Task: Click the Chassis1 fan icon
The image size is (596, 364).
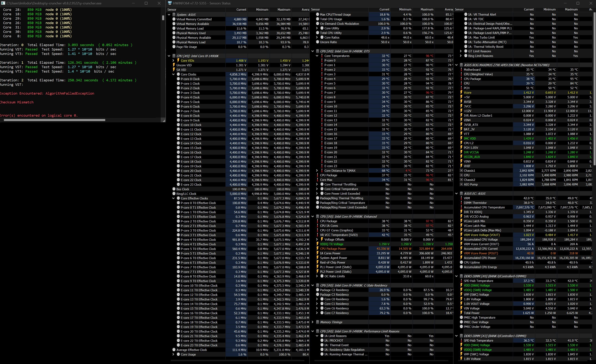Action: tap(461, 171)
